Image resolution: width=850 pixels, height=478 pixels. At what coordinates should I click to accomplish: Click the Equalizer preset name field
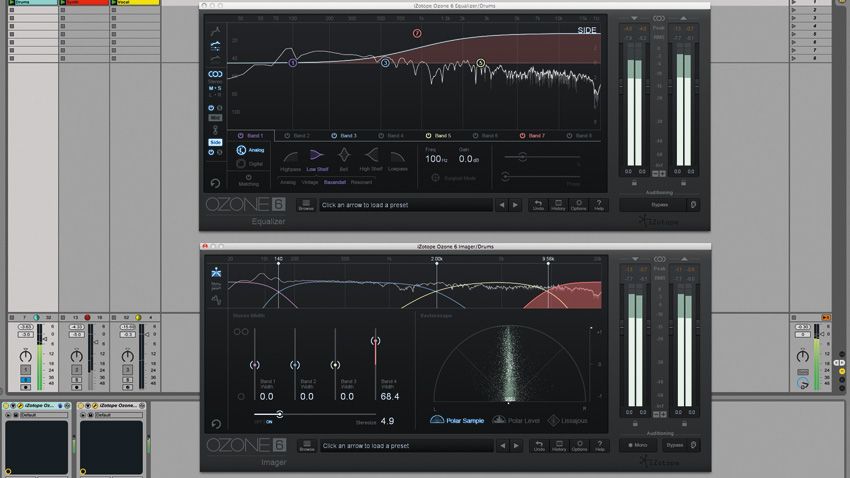pyautogui.click(x=405, y=205)
